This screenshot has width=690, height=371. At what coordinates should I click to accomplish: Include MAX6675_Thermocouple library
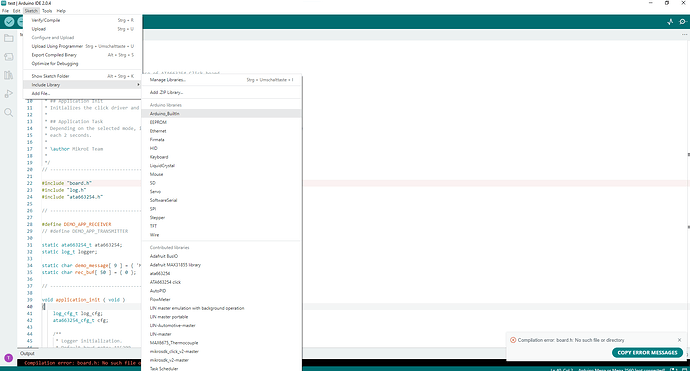pos(222,343)
